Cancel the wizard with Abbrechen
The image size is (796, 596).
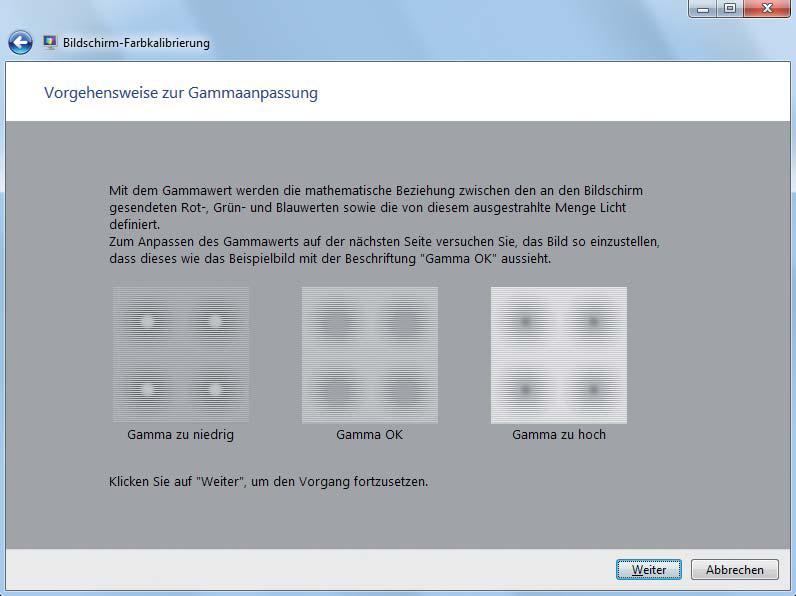coord(735,570)
